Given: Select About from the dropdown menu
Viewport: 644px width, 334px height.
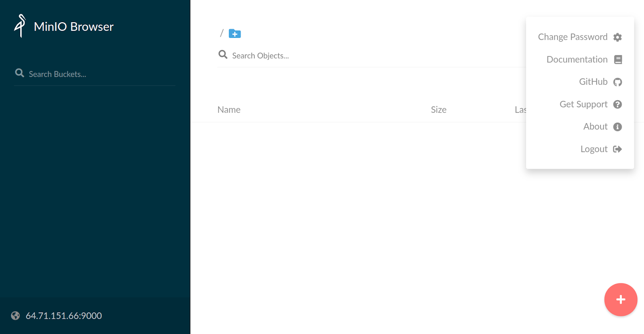Looking at the screenshot, I should click(x=595, y=127).
